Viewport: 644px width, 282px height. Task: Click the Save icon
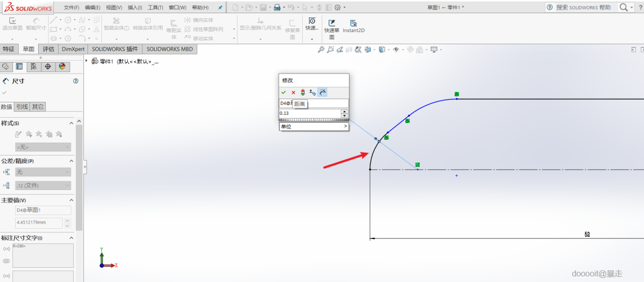point(263,7)
